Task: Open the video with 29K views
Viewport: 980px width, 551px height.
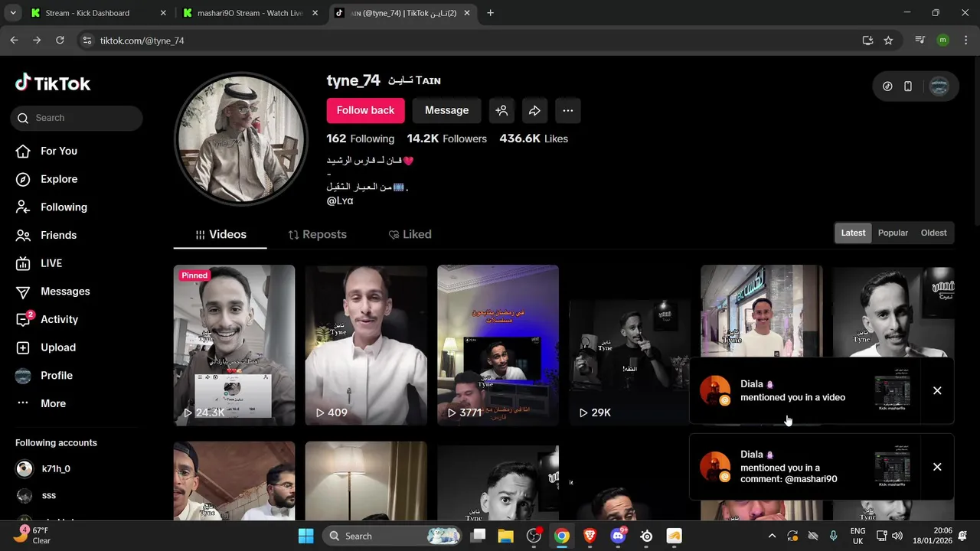Action: click(x=629, y=345)
